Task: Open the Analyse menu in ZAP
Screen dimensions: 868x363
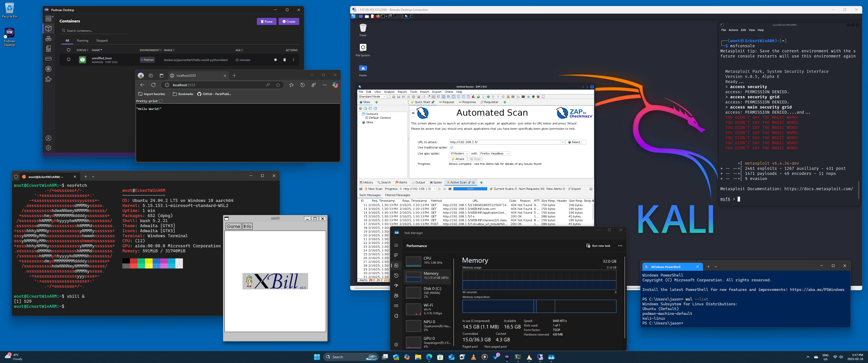Action: pos(389,92)
